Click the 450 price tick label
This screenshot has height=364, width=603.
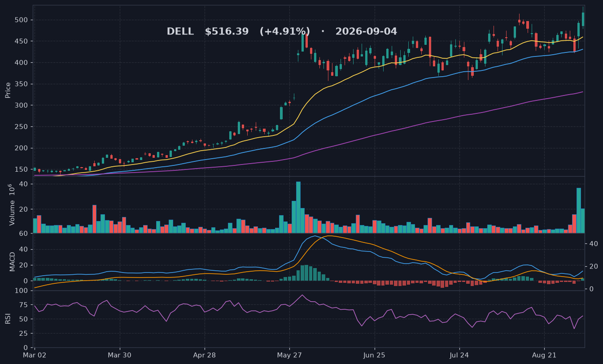[x=22, y=41]
